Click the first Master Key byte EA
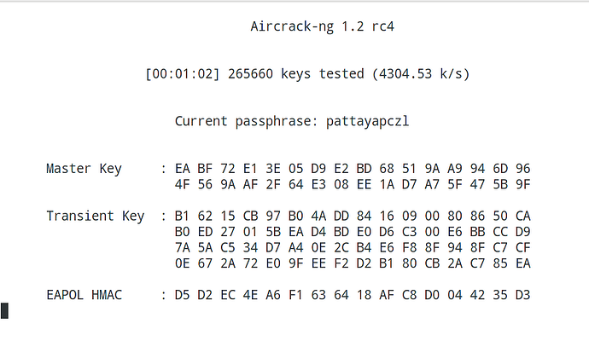This screenshot has width=589, height=364. [183, 169]
